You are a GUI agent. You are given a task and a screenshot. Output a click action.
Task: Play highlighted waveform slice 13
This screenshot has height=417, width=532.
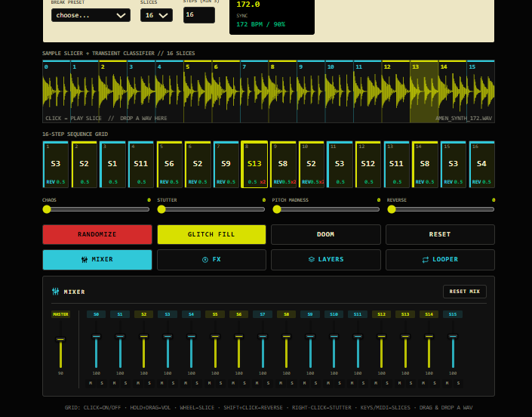pos(424,91)
